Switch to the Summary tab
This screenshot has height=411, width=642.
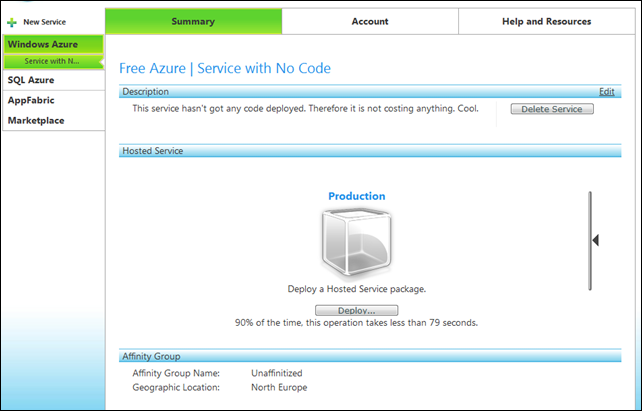point(193,21)
